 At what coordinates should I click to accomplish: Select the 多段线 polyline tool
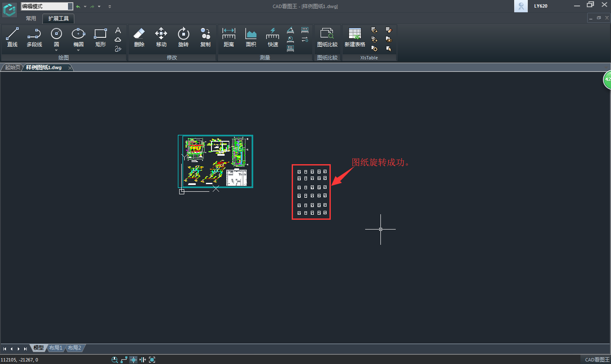[34, 37]
